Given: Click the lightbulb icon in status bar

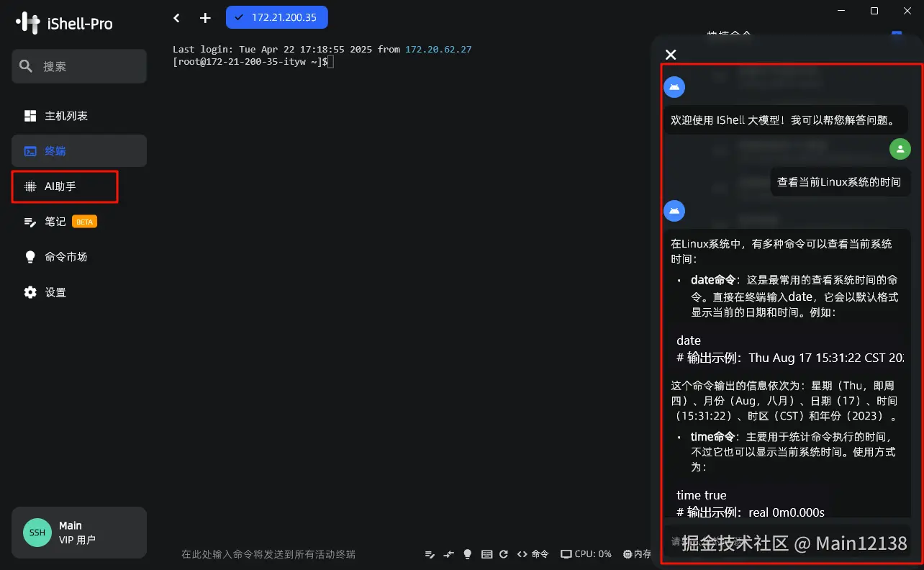Looking at the screenshot, I should [x=468, y=554].
